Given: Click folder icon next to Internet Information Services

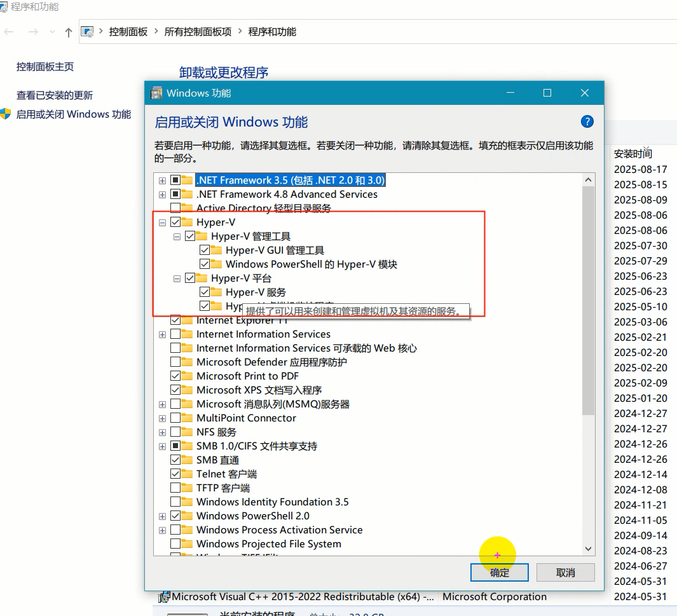Looking at the screenshot, I should 186,334.
